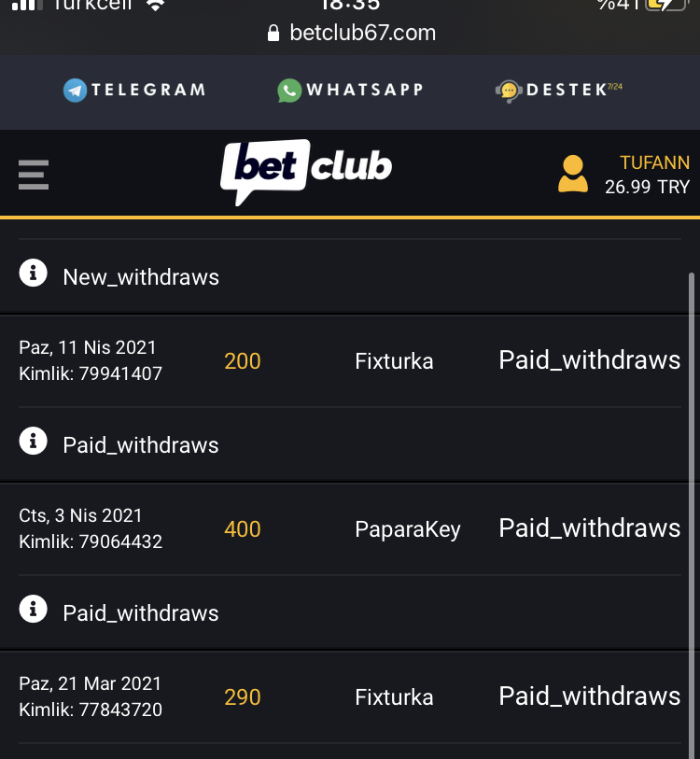Tap the New_withdraws status label
Image resolution: width=700 pixels, height=759 pixels.
(x=141, y=277)
